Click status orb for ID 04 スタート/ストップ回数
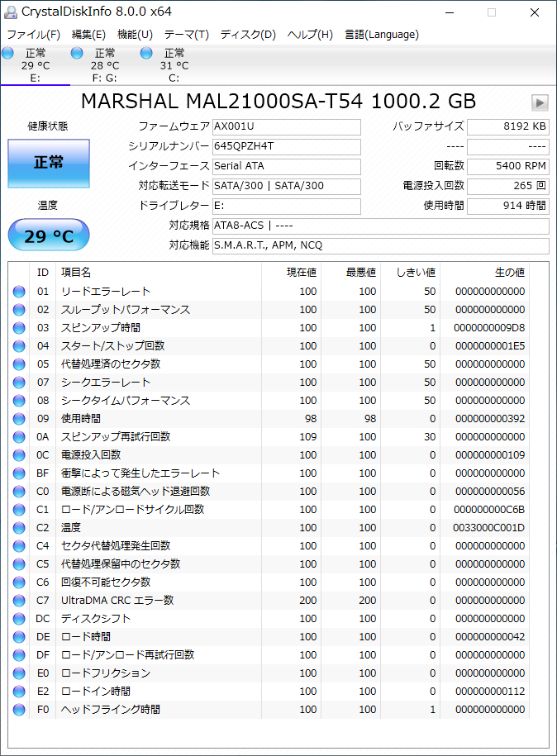The height and width of the screenshot is (756, 557). point(19,346)
